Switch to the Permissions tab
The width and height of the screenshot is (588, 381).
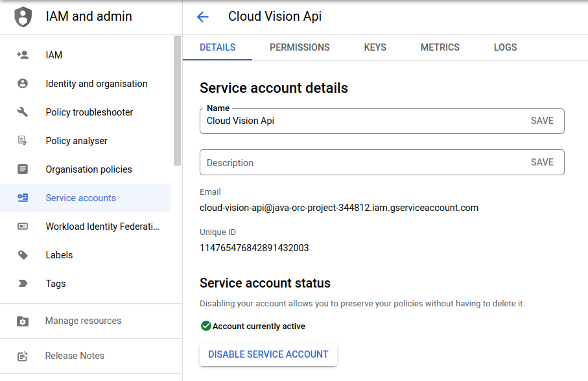point(300,47)
